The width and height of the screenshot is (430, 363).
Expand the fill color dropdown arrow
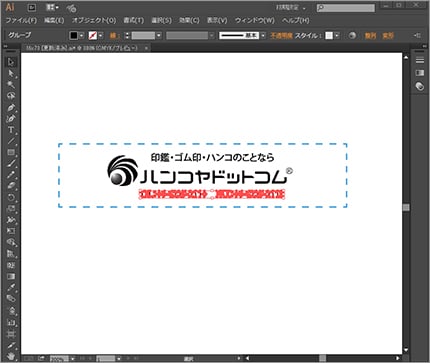pyautogui.click(x=82, y=35)
